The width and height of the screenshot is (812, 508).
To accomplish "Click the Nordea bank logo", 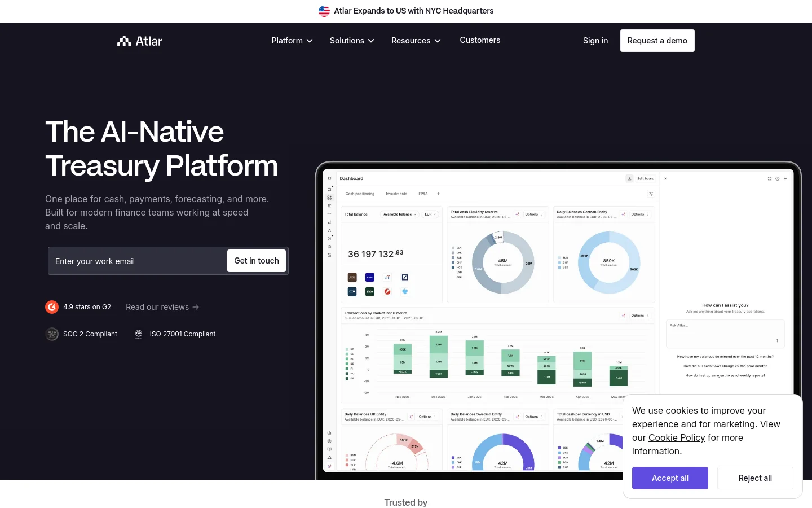I will [x=370, y=277].
